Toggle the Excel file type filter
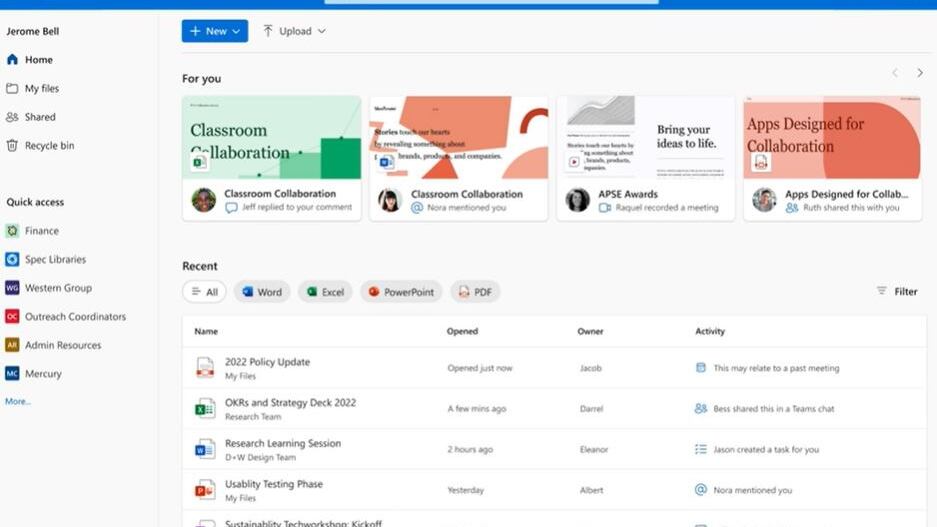Image resolution: width=937 pixels, height=527 pixels. tap(325, 292)
